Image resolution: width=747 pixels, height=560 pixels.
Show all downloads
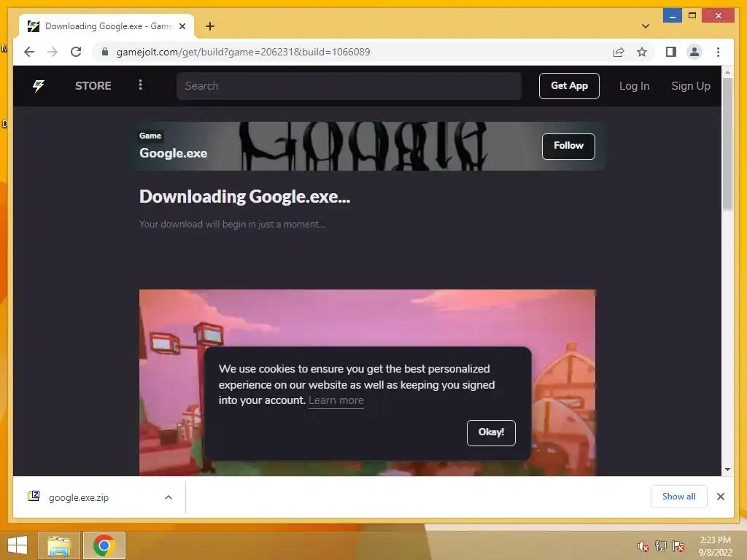678,497
